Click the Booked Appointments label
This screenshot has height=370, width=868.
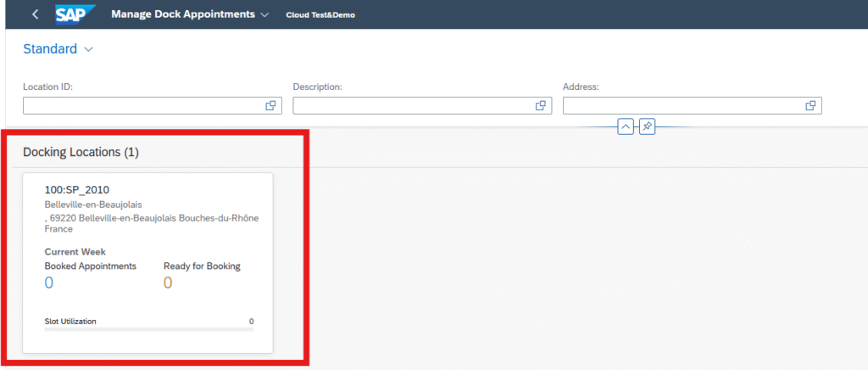pos(90,266)
